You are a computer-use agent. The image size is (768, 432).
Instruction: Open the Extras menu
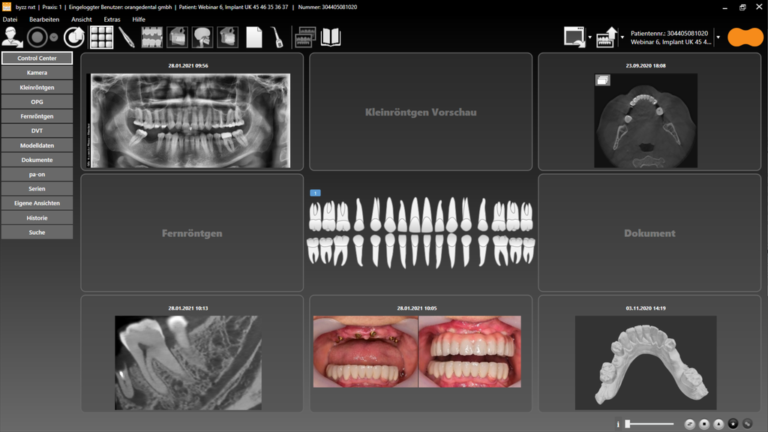coord(112,19)
